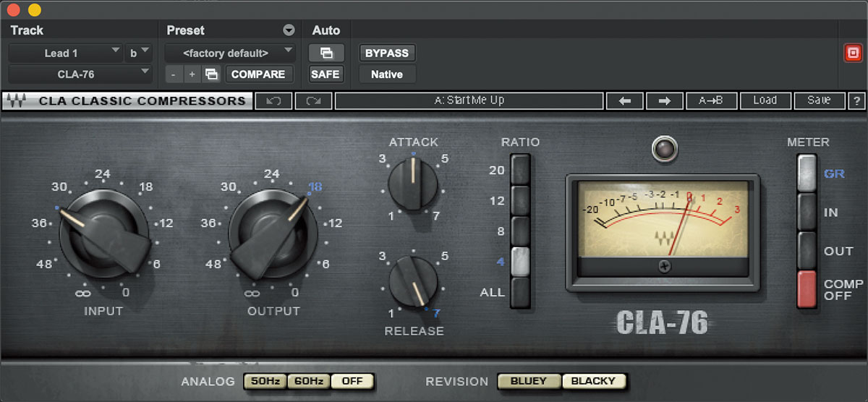Click the preset copy settings icon
Screen dimensions: 868x402
click(211, 74)
